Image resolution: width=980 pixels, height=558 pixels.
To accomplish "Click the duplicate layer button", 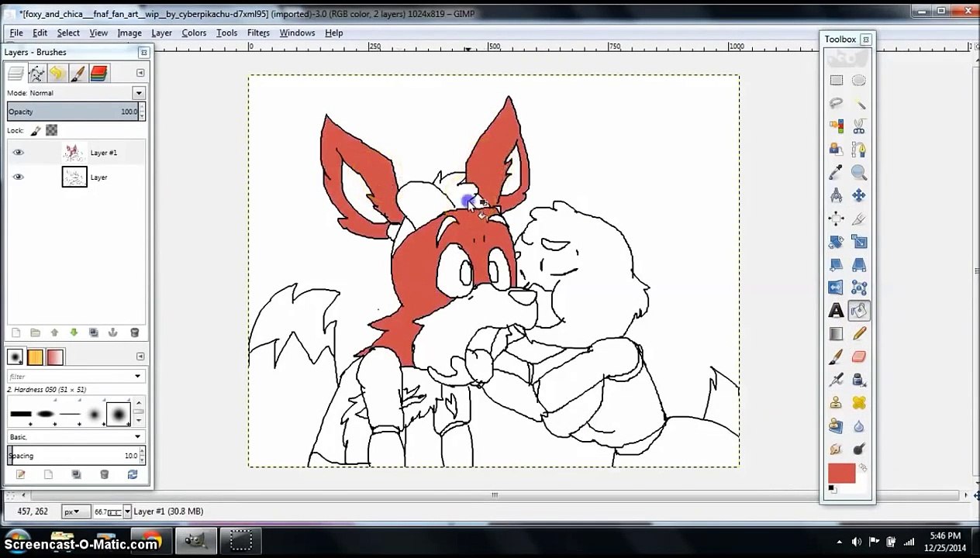I will [94, 332].
